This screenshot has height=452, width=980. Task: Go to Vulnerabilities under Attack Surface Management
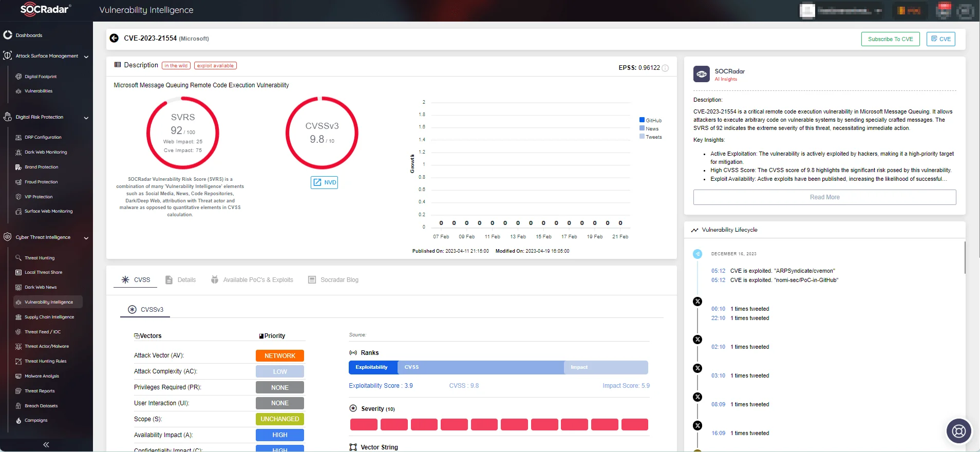tap(39, 91)
